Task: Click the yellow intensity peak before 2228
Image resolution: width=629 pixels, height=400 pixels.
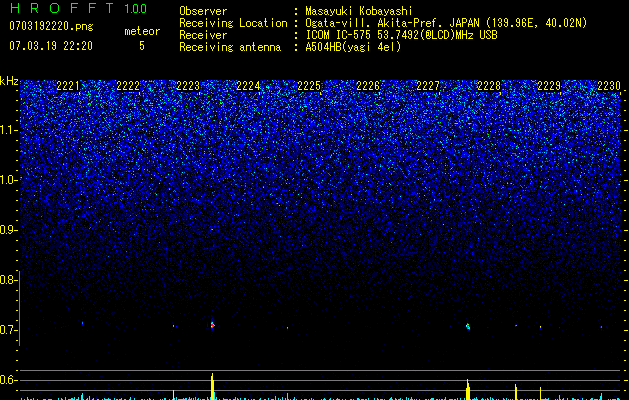Action: pyautogui.click(x=468, y=389)
